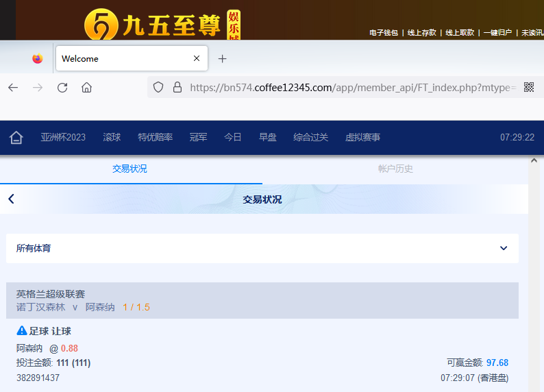Viewport: 544px width, 392px height.
Task: Switch to the 帐户历史 tab
Action: click(395, 169)
